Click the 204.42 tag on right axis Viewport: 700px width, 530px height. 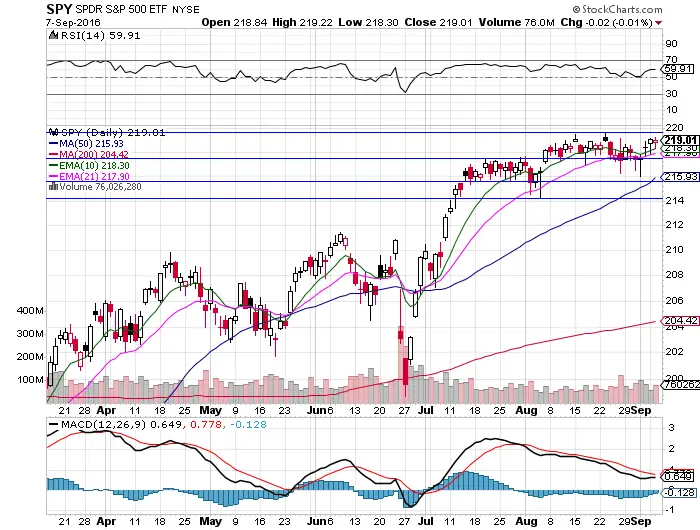(x=681, y=321)
